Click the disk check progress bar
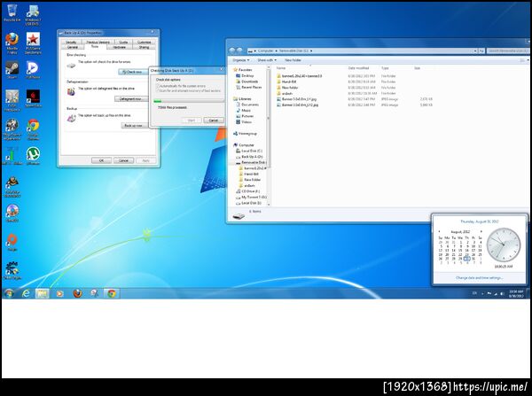The image size is (532, 396). 189,101
